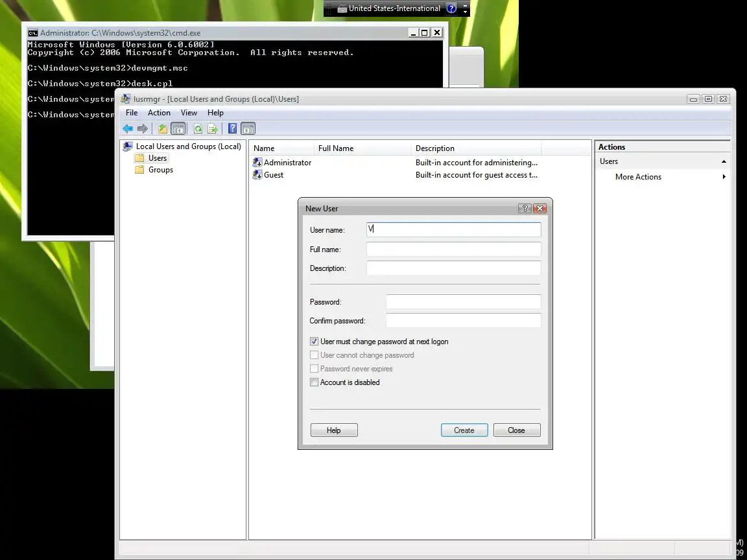Toggle Show/Hide Console Tree toolbar icon

[x=178, y=128]
